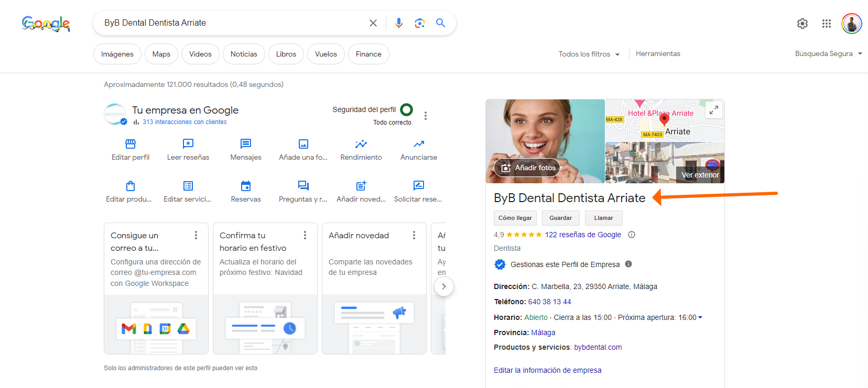Open Reservas
868x388 pixels.
coord(246,192)
